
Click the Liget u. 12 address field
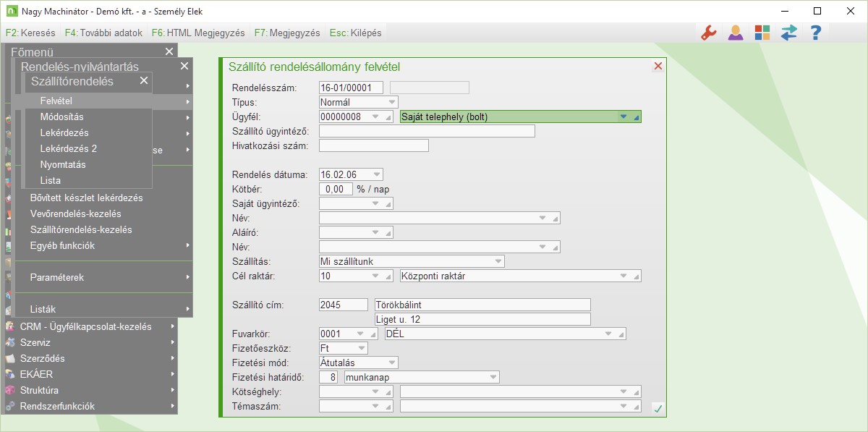coord(482,319)
